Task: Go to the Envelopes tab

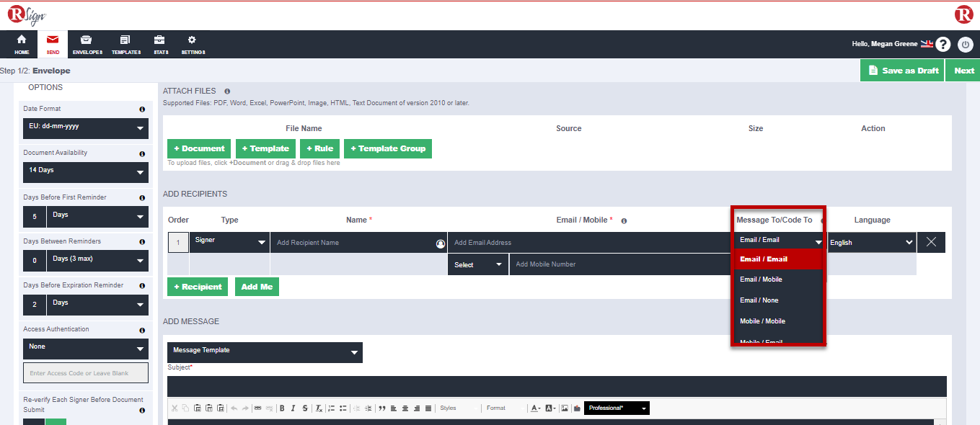Action: coord(87,45)
